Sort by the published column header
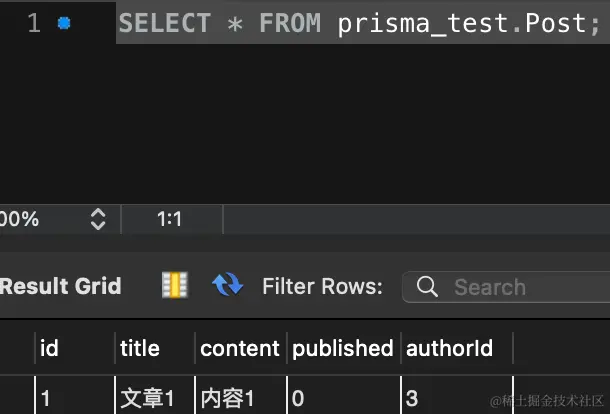The width and height of the screenshot is (610, 414). [x=344, y=348]
